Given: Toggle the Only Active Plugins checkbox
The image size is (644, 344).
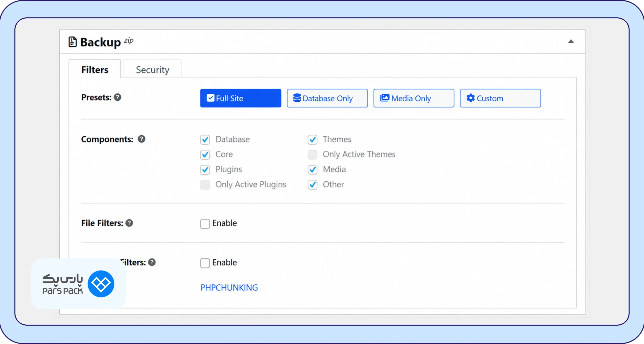Looking at the screenshot, I should pyautogui.click(x=205, y=185).
